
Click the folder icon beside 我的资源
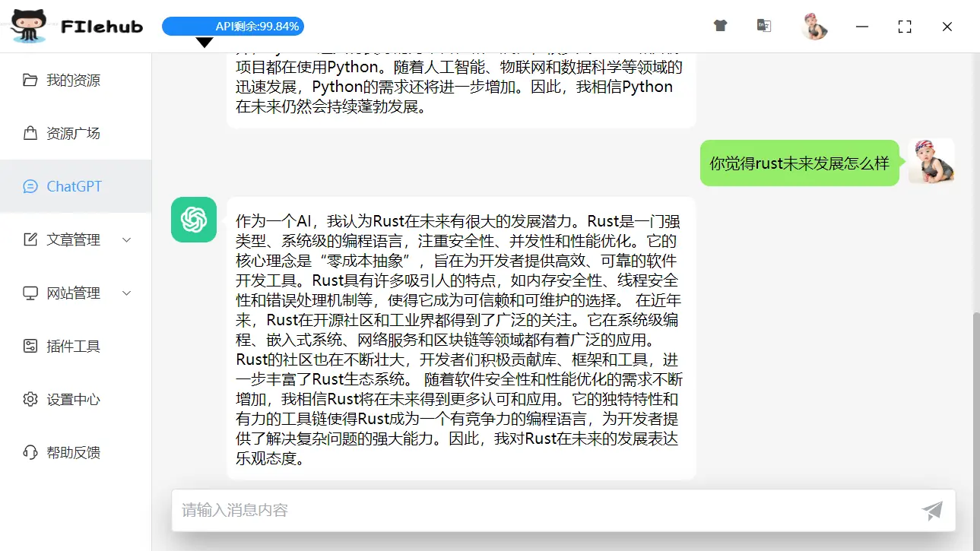(30, 80)
